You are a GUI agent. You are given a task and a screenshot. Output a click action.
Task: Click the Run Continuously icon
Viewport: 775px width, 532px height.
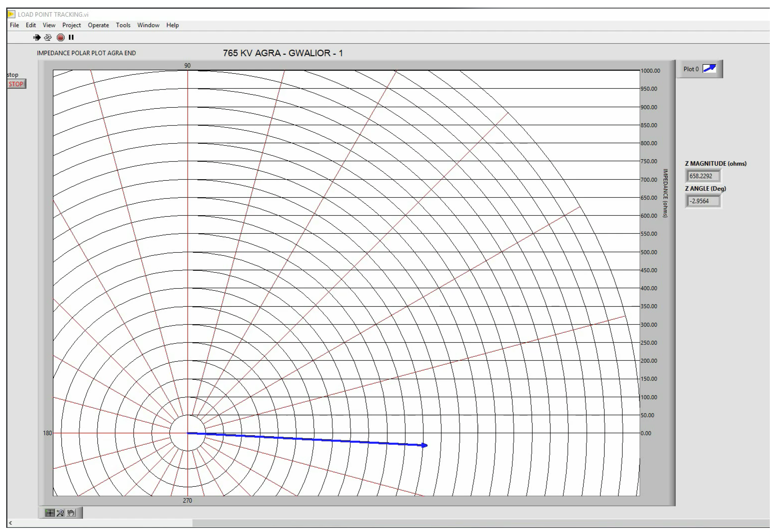coord(48,37)
